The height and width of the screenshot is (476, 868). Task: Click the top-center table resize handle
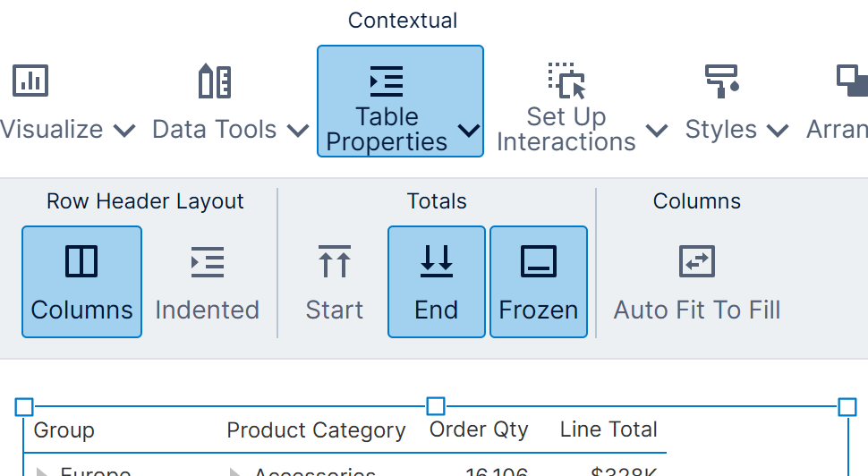pos(436,407)
